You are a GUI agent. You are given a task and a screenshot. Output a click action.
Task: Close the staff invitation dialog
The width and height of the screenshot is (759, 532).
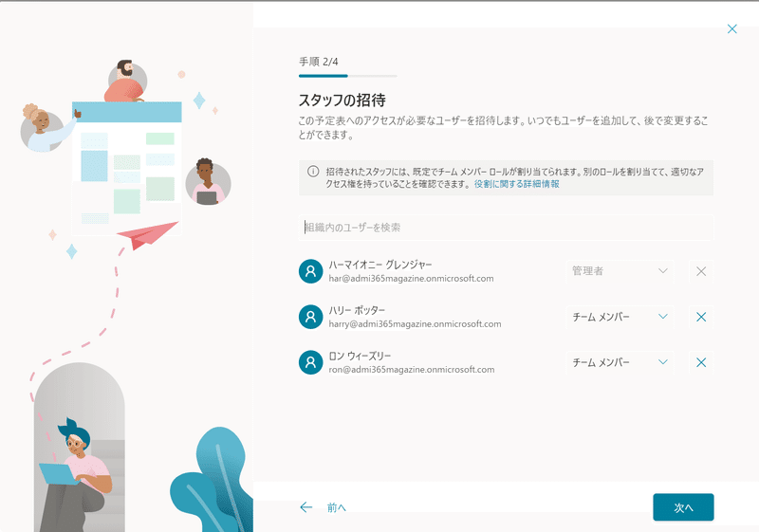pos(731,29)
